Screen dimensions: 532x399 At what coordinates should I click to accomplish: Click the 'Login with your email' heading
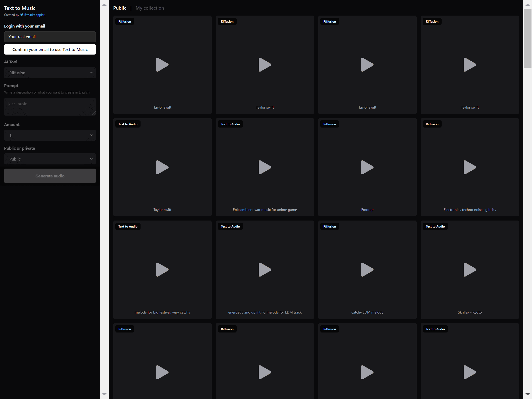[24, 26]
